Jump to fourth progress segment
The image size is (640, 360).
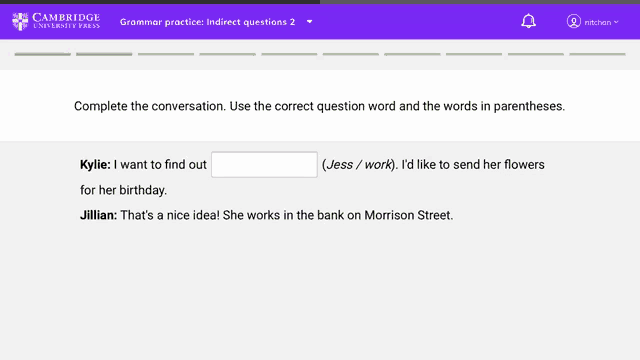click(227, 54)
